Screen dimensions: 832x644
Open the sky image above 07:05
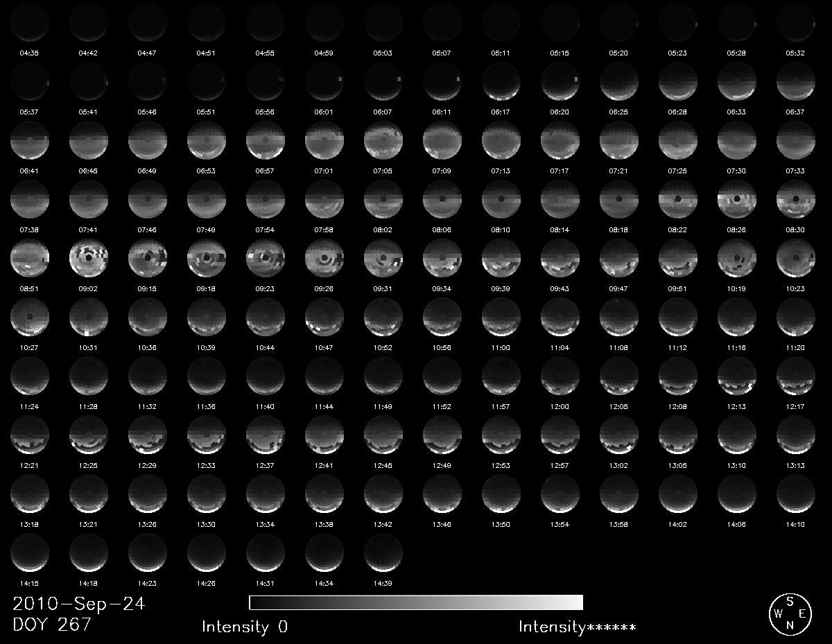383,141
